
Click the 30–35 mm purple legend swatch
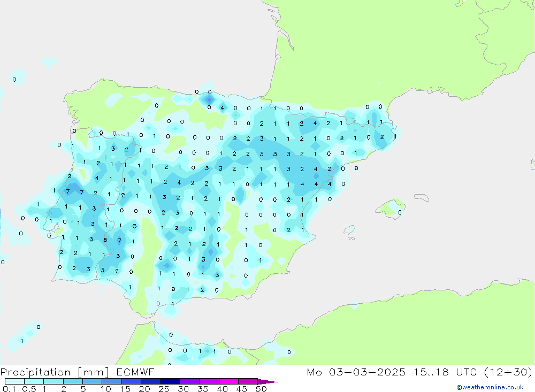click(x=189, y=381)
